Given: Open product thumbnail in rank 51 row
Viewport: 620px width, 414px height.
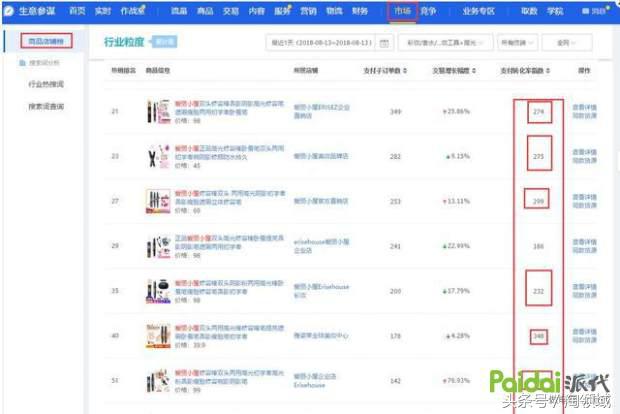Looking at the screenshot, I should pyautogui.click(x=158, y=381).
